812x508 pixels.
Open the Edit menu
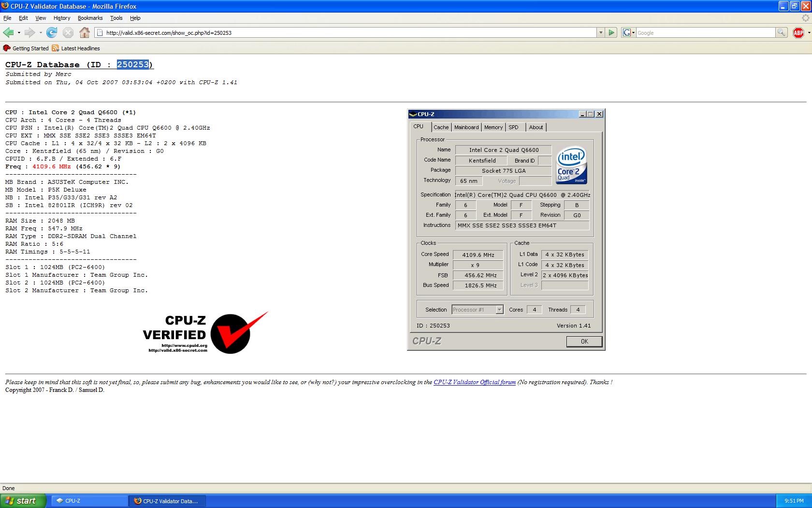[x=23, y=18]
